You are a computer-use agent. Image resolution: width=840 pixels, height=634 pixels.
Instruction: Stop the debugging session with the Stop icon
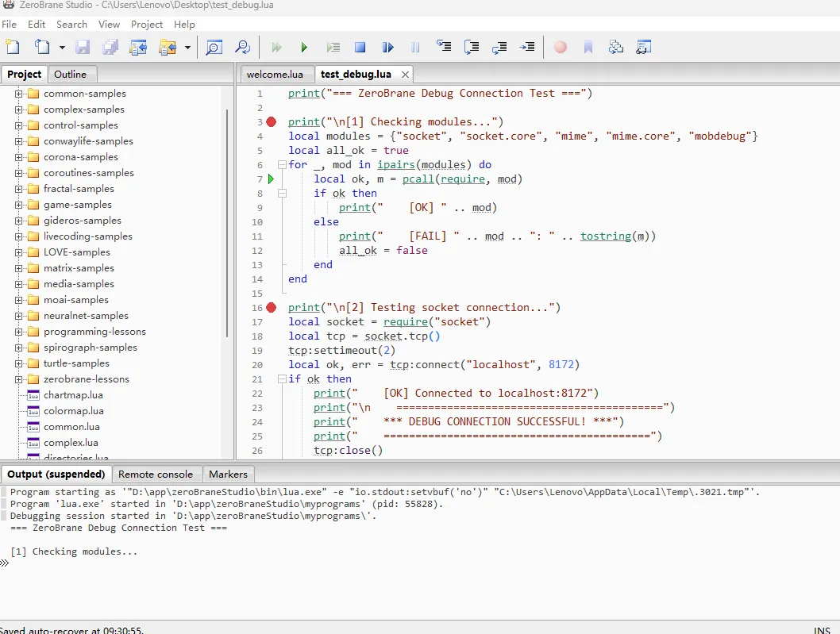[360, 48]
